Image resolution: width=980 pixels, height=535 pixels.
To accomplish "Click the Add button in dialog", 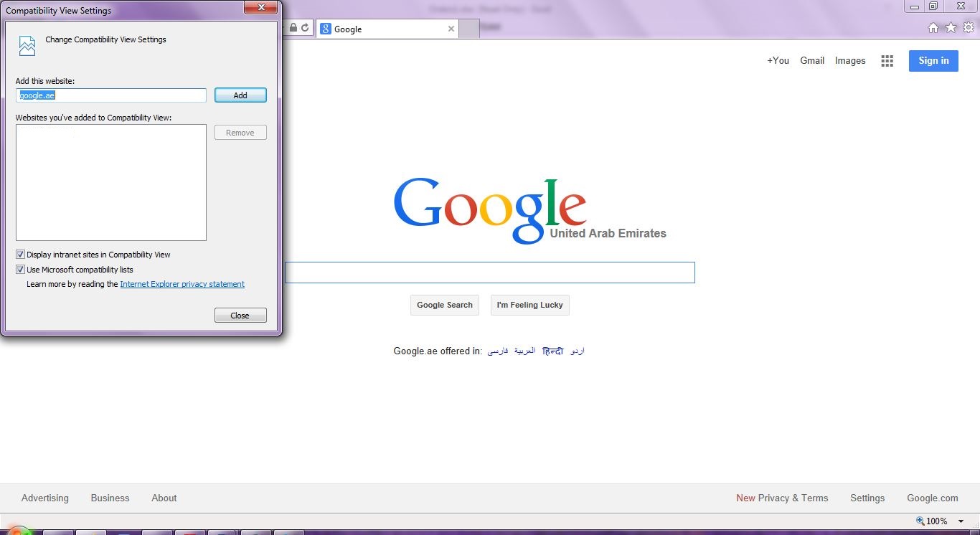I will pos(240,95).
